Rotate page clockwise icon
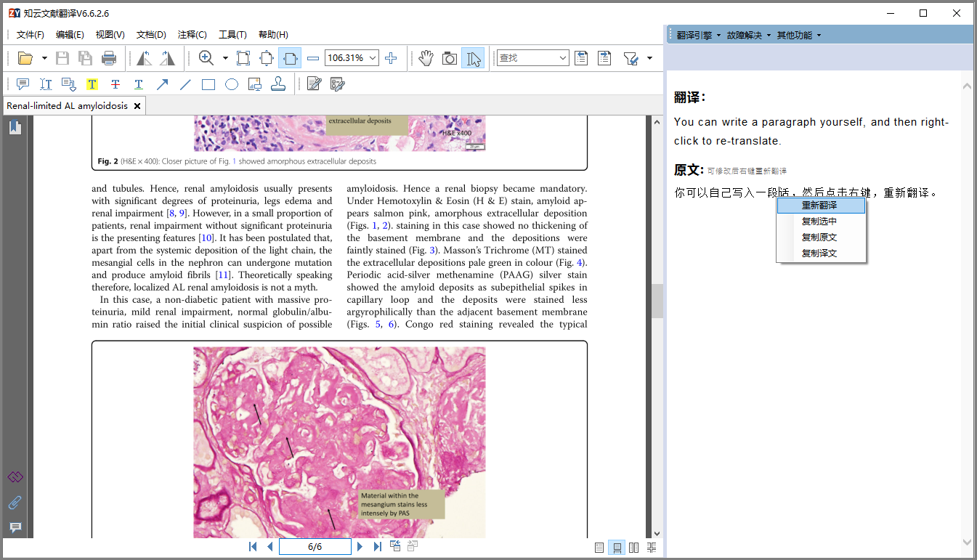This screenshot has height=560, width=977. [x=168, y=58]
